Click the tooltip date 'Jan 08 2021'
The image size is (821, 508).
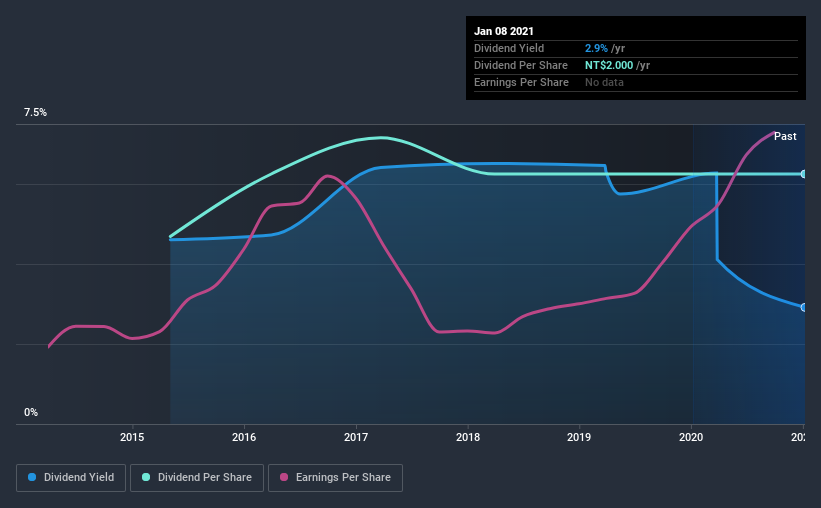click(x=504, y=31)
